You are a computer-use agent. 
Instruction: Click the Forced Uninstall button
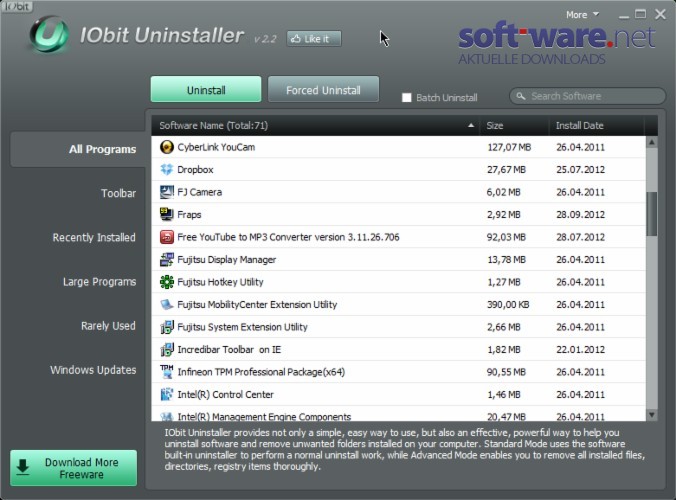point(323,90)
